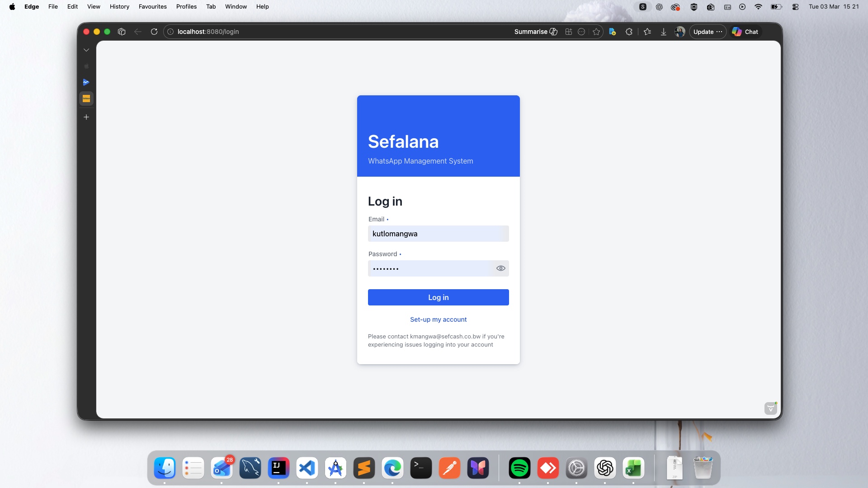Click the user profile avatar
The width and height of the screenshot is (868, 488).
coord(679,32)
